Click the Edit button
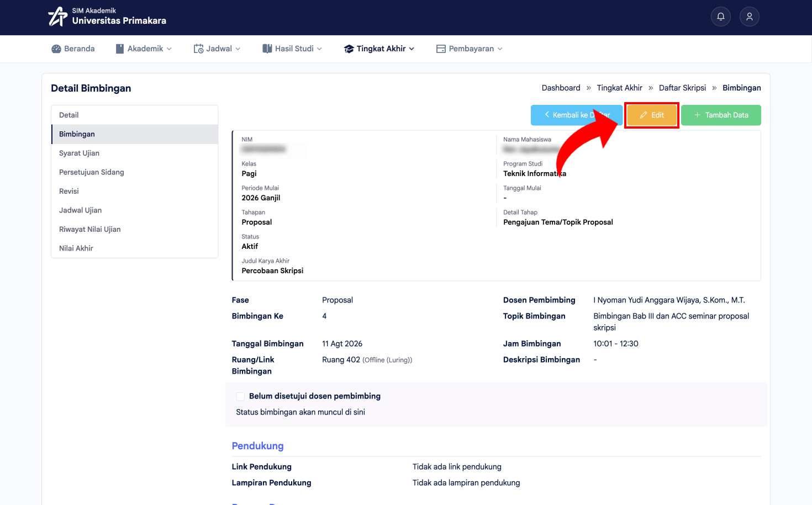The height and width of the screenshot is (505, 812). click(x=652, y=115)
